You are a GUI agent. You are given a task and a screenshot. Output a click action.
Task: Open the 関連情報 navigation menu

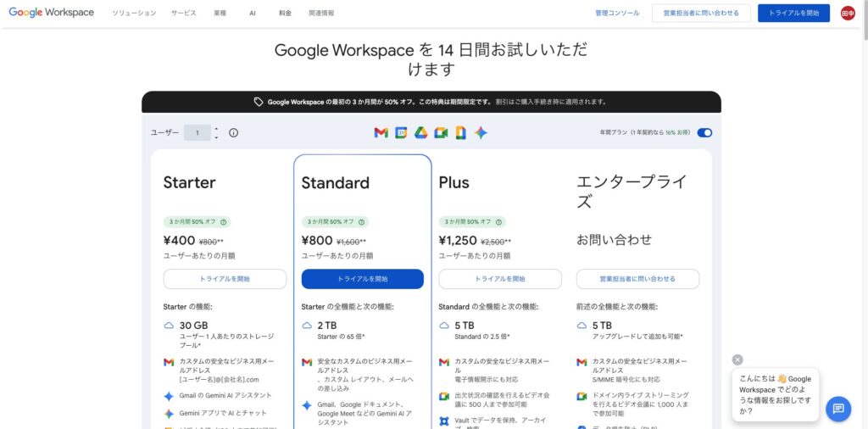(x=321, y=14)
